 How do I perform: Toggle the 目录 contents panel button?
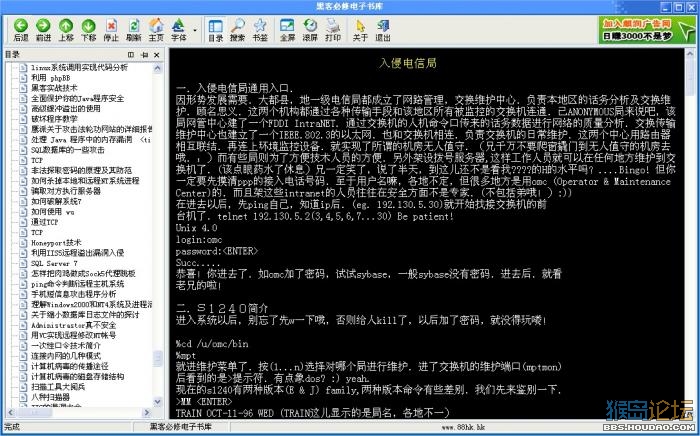pos(216,30)
